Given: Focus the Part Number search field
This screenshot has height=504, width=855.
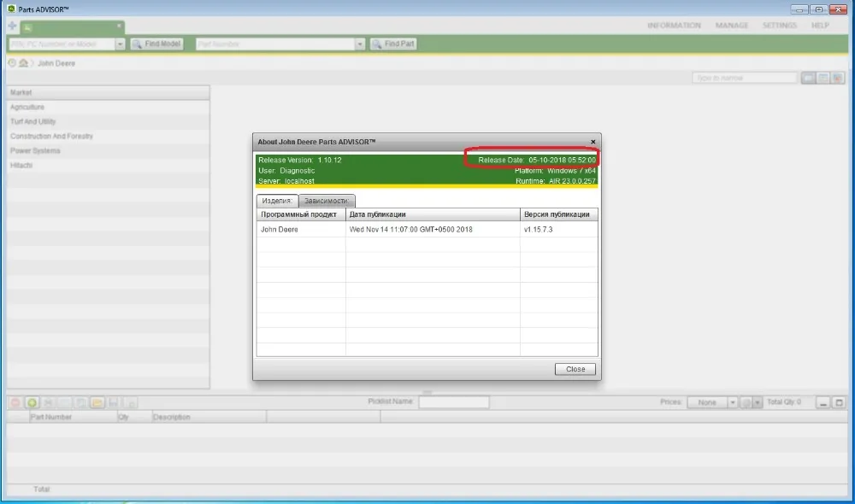Looking at the screenshot, I should [x=275, y=44].
